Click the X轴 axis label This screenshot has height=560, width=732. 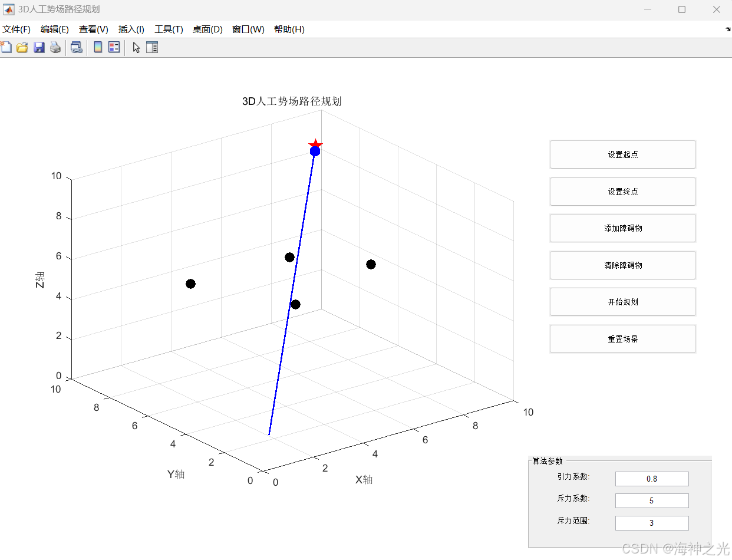pyautogui.click(x=364, y=480)
